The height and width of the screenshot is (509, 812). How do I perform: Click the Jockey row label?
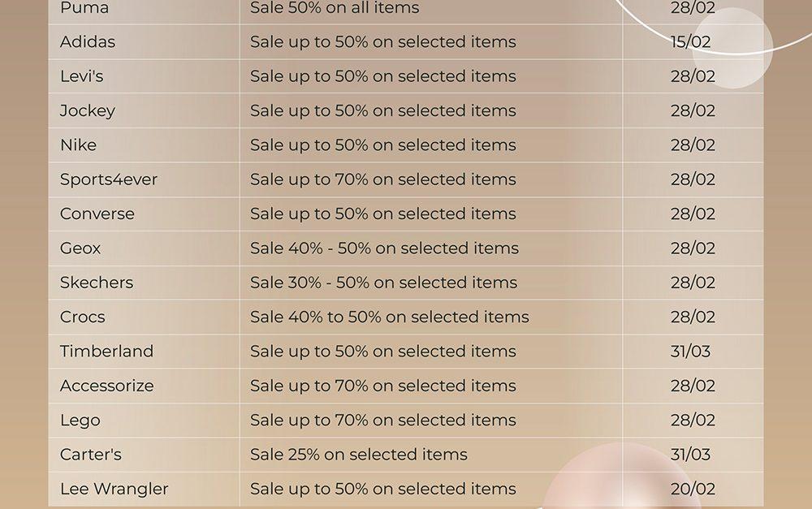[88, 110]
